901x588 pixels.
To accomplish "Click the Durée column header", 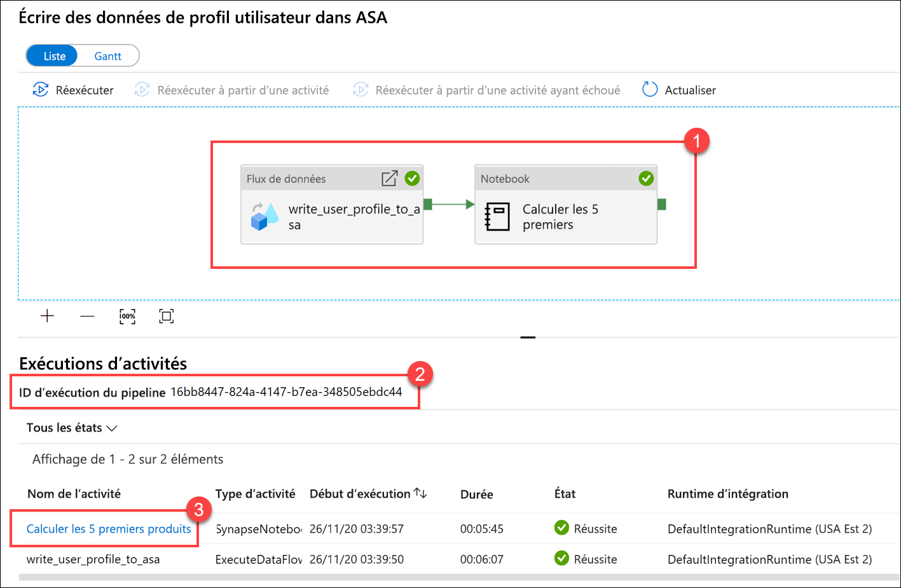I will click(476, 495).
